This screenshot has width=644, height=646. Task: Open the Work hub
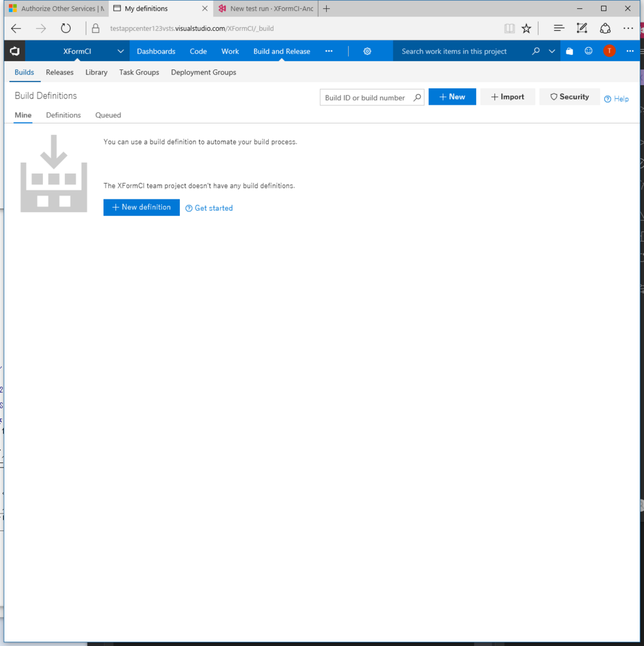[230, 52]
